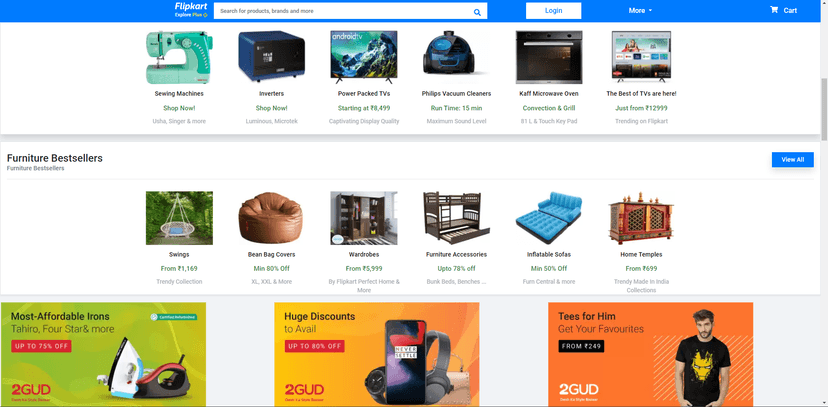Image resolution: width=828 pixels, height=407 pixels.
Task: Click the Flipkart logo
Action: (x=189, y=6)
